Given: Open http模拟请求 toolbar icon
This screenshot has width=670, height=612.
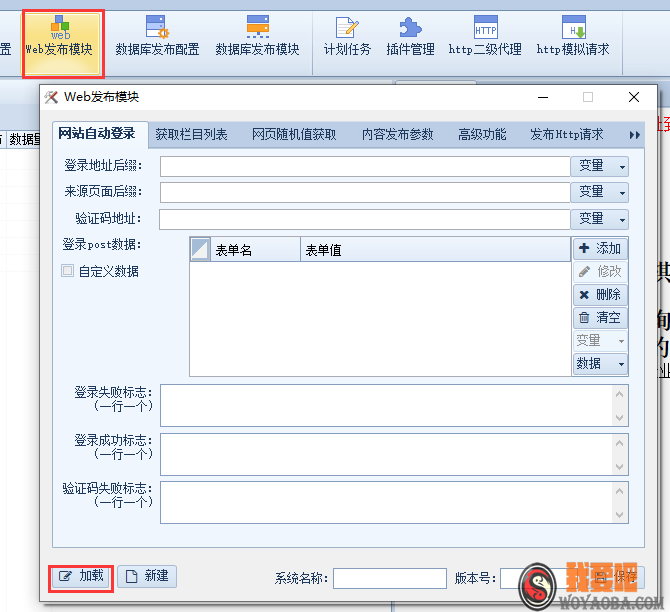Looking at the screenshot, I should (x=573, y=38).
